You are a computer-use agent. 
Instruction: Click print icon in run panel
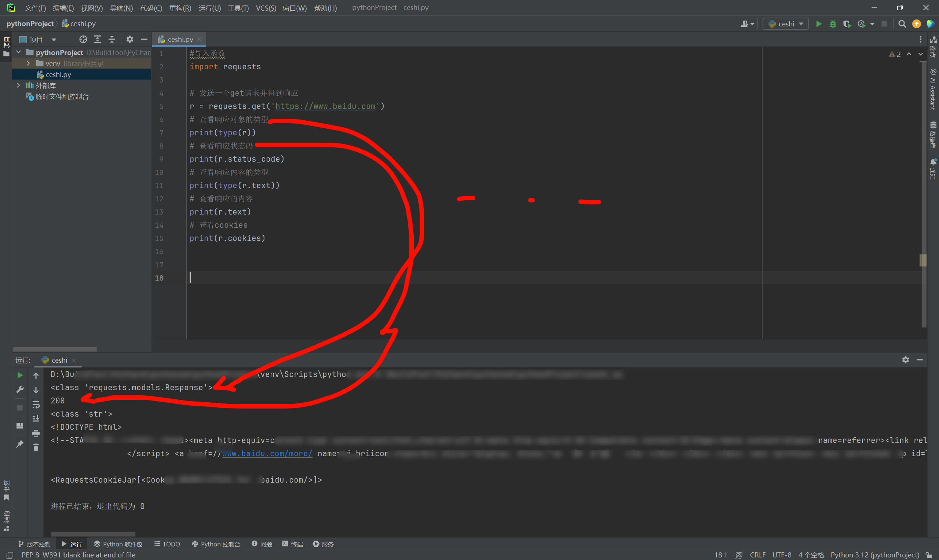36,433
